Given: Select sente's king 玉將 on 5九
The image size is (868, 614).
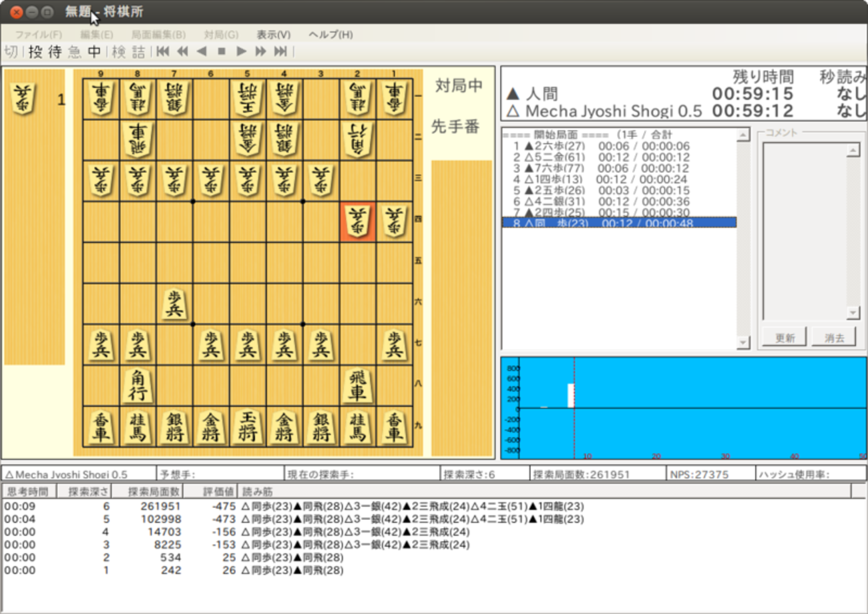Looking at the screenshot, I should (248, 427).
